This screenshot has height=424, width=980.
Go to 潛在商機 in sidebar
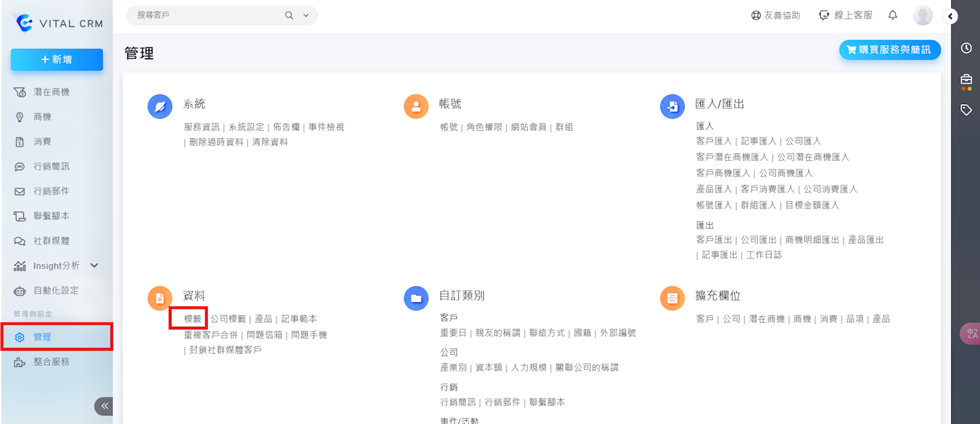[x=51, y=92]
